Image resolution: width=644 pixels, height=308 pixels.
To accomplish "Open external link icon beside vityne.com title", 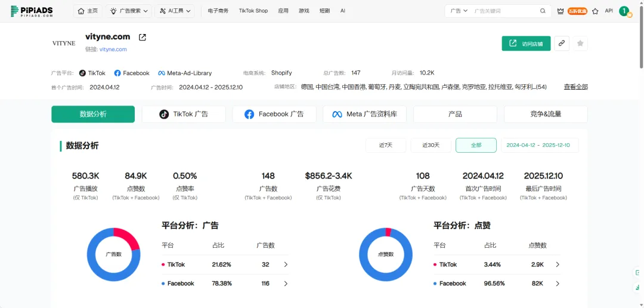I will point(143,37).
